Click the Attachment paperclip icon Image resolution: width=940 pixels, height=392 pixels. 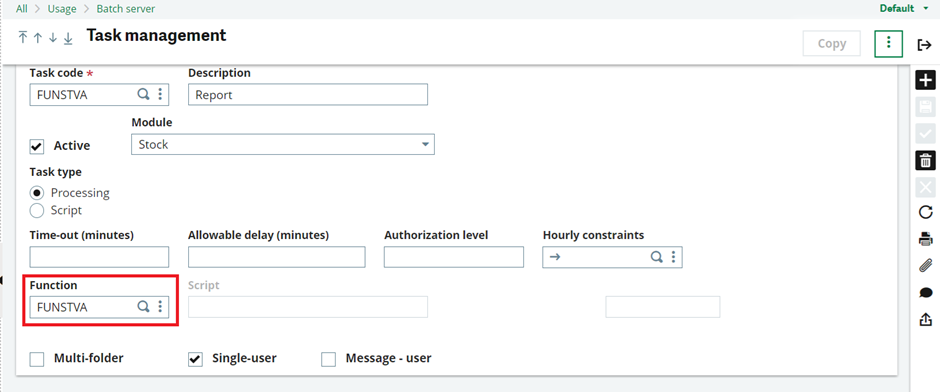(x=926, y=266)
